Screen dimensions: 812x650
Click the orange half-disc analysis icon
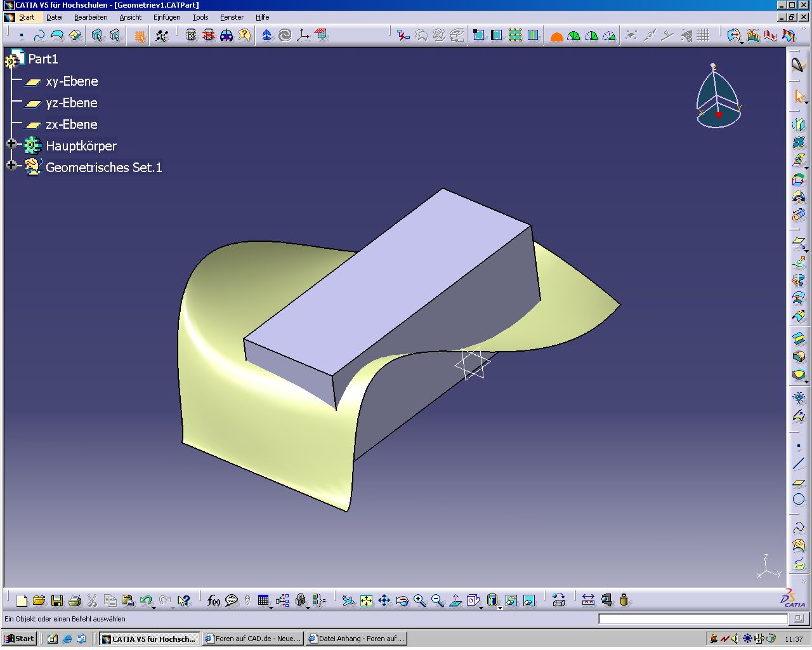(557, 36)
